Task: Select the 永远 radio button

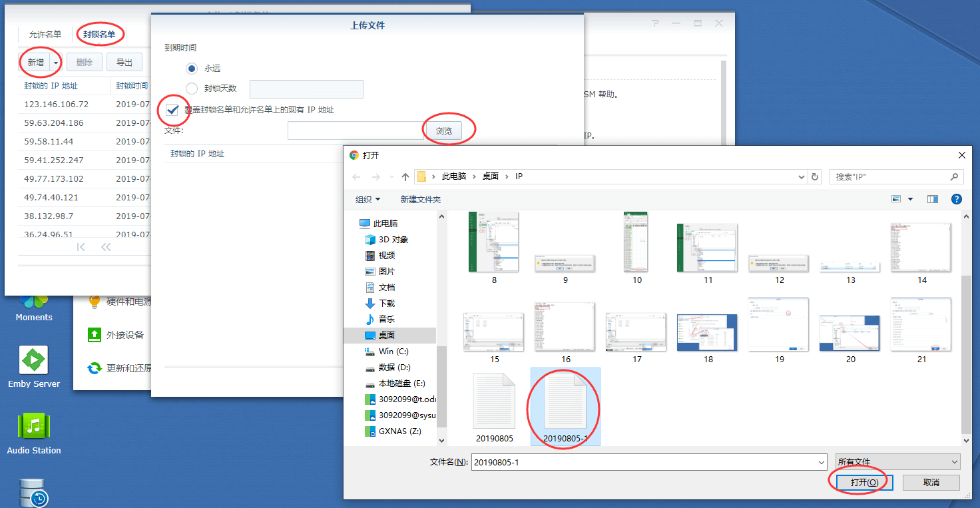Action: pyautogui.click(x=192, y=69)
